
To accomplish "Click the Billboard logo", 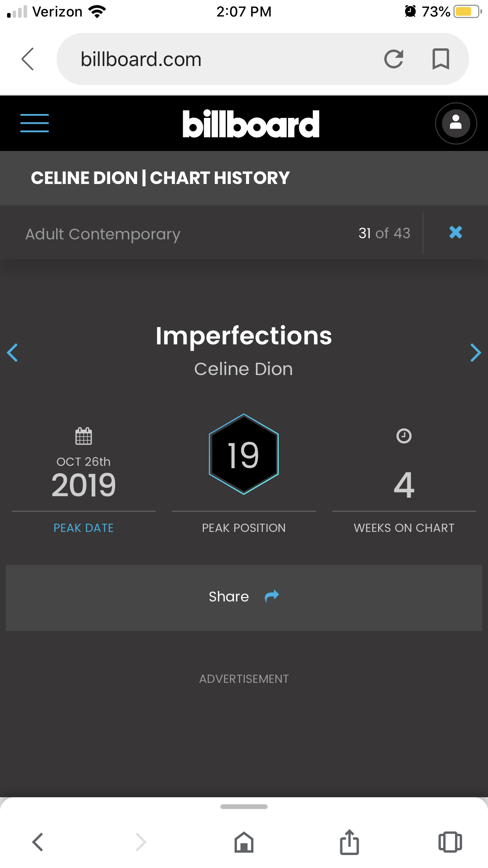I will pos(251,124).
